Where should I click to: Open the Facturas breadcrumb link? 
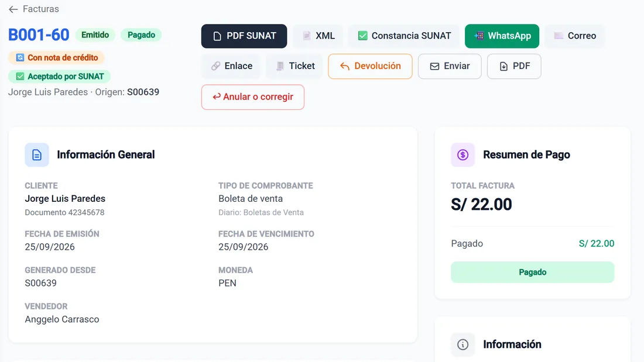(x=40, y=9)
